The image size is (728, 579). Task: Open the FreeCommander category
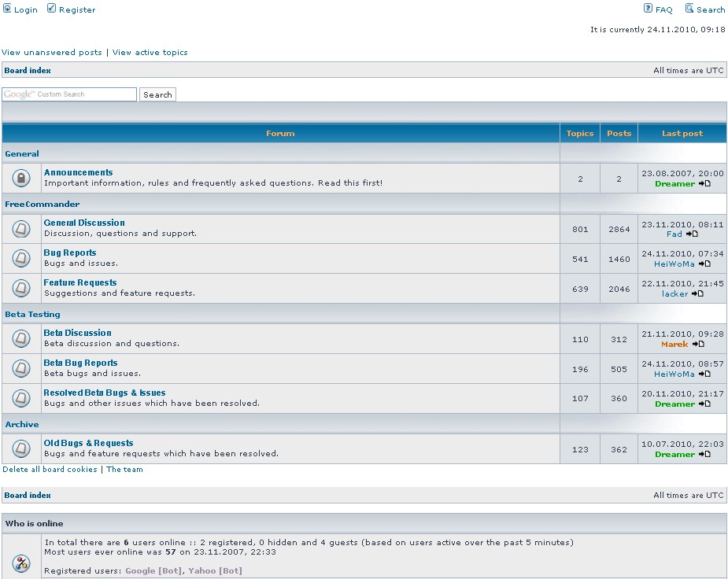point(42,204)
